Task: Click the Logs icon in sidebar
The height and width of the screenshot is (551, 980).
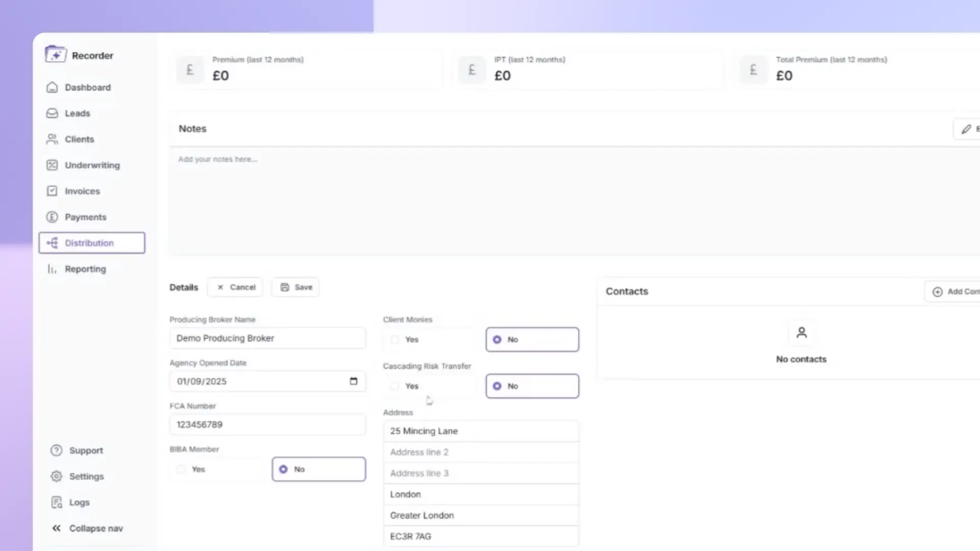Action: 56,502
